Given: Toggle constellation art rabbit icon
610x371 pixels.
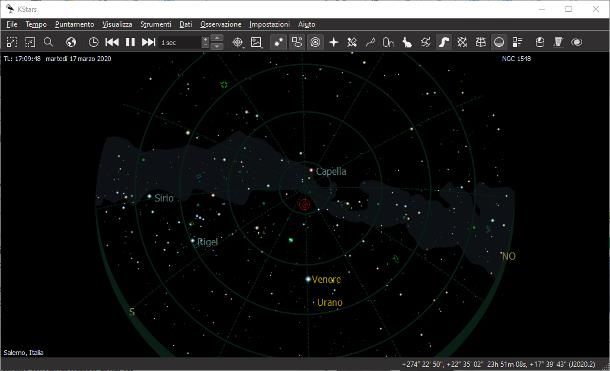Looking at the screenshot, I should [407, 42].
